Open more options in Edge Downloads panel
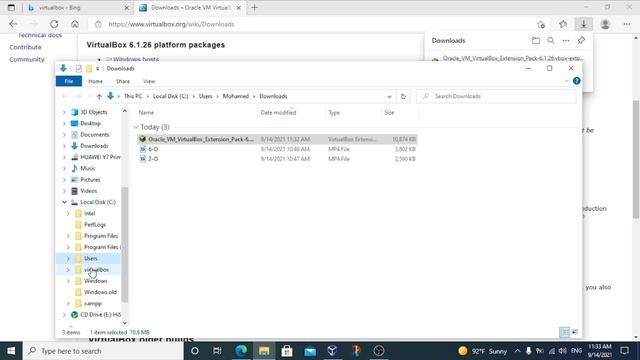Screen dimensions: 640x360 tap(566, 40)
